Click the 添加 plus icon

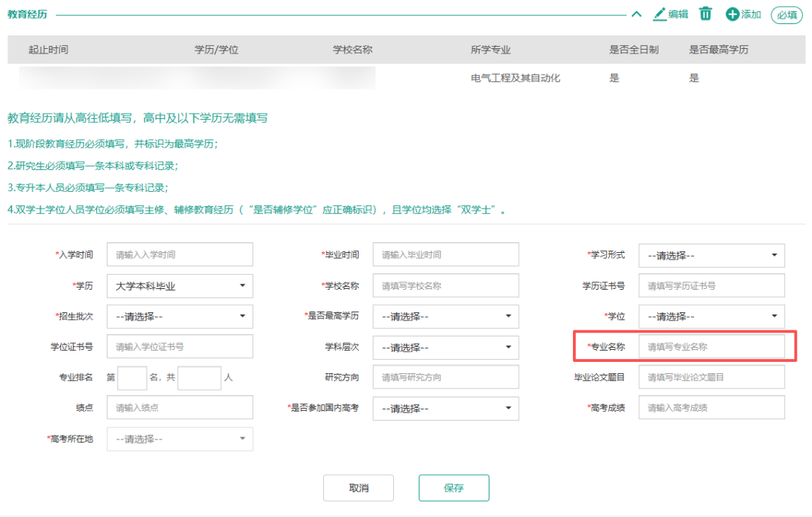(x=732, y=14)
